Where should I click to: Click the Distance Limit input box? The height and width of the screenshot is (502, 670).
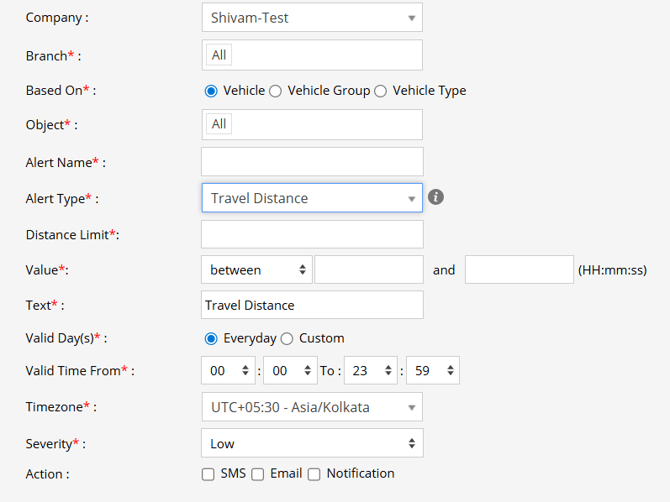coord(311,235)
